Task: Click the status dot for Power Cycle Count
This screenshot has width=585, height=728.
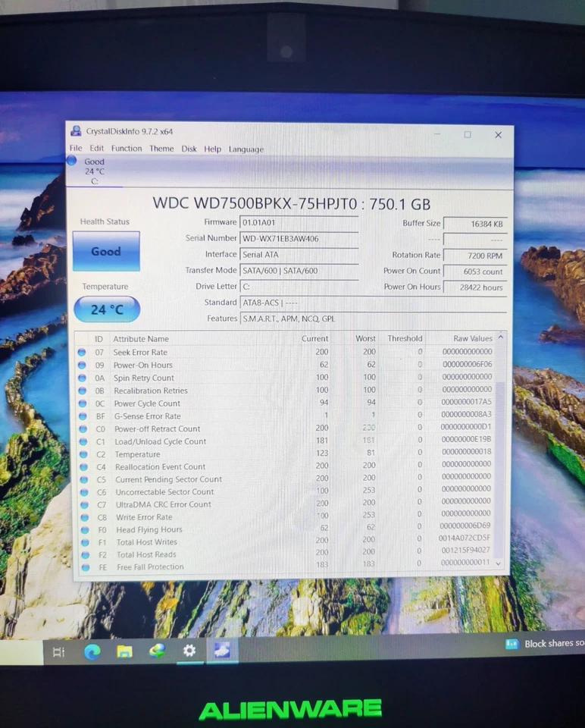Action: [x=83, y=403]
